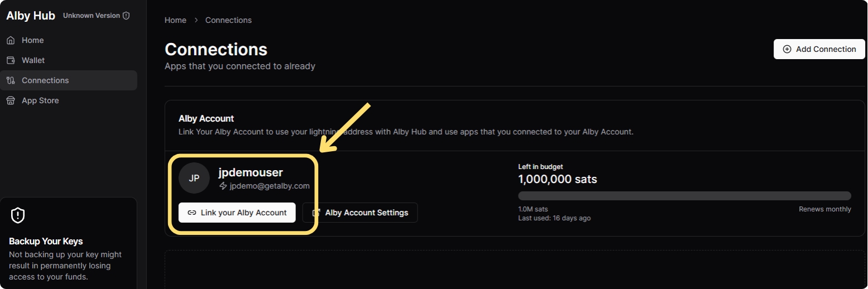This screenshot has height=289, width=868.
Task: Click the shield icon beside Unknown Version
Action: [126, 16]
